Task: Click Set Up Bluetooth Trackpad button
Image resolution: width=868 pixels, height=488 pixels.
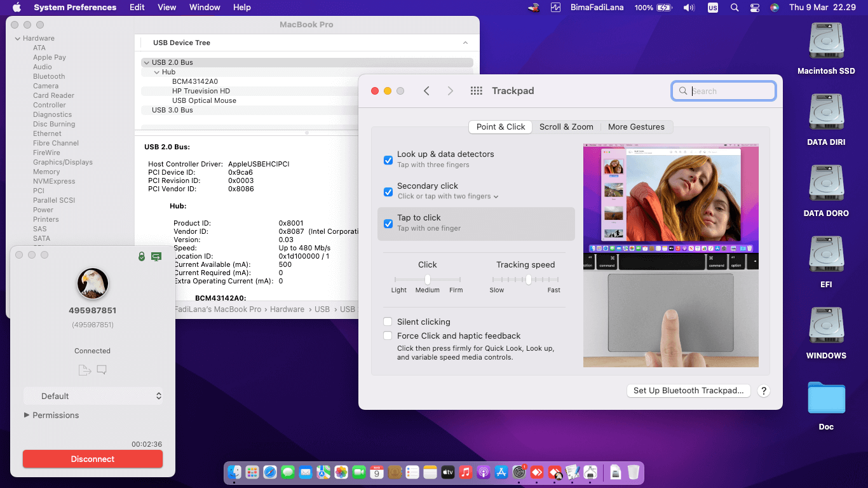Action: pos(688,391)
